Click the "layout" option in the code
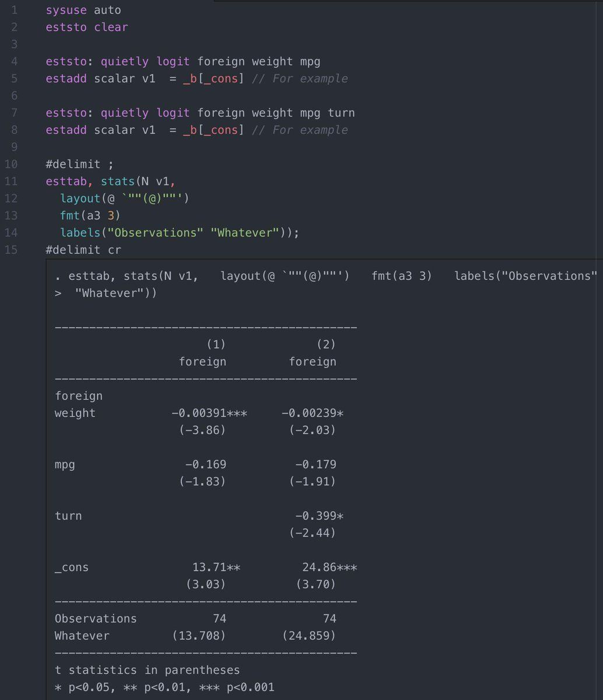603x700 pixels. [80, 198]
